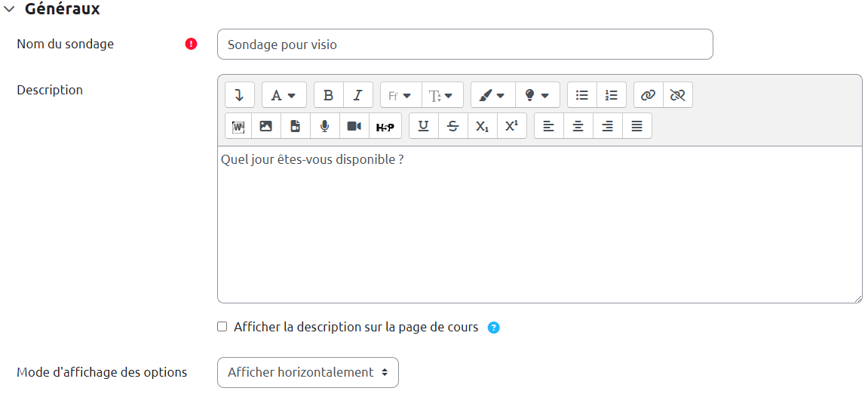The width and height of the screenshot is (868, 394).
Task: Toggle underline formatting
Action: (x=423, y=126)
